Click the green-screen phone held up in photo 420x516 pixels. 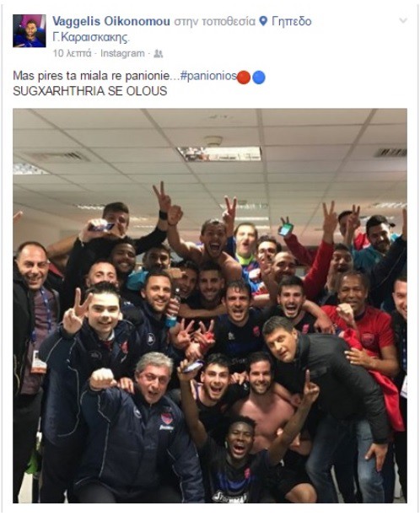click(x=285, y=229)
